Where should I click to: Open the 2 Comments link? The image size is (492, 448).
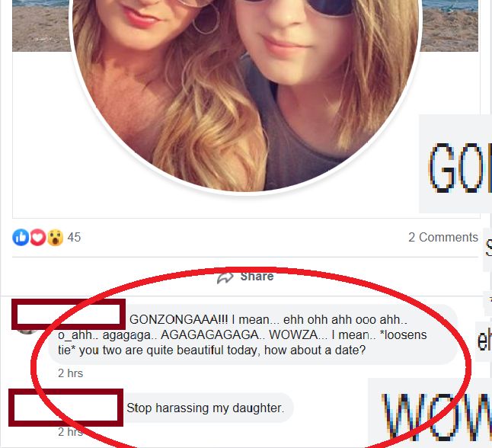(443, 238)
